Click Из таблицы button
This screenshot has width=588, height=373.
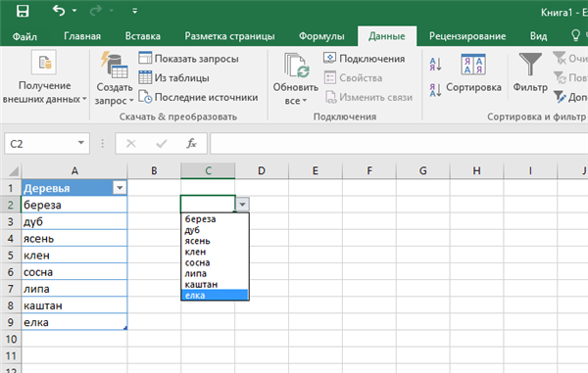173,77
